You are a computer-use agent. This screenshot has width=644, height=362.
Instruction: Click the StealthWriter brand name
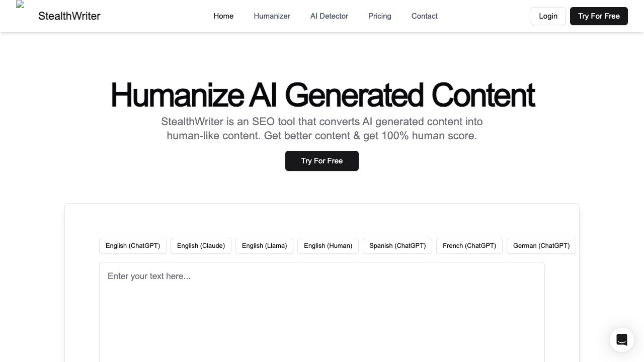click(x=69, y=16)
